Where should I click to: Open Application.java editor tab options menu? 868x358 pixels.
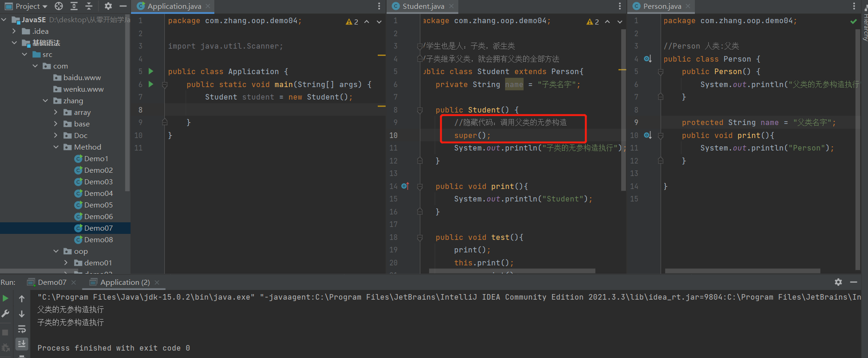pos(379,6)
